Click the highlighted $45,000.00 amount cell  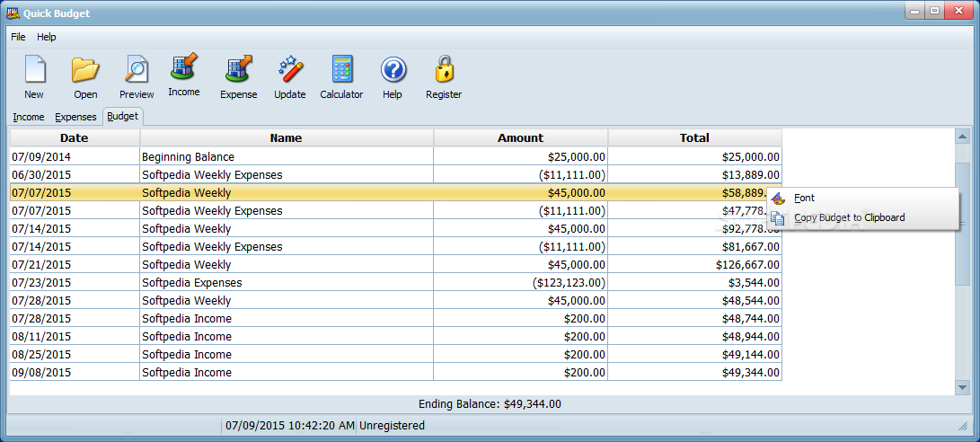point(520,192)
